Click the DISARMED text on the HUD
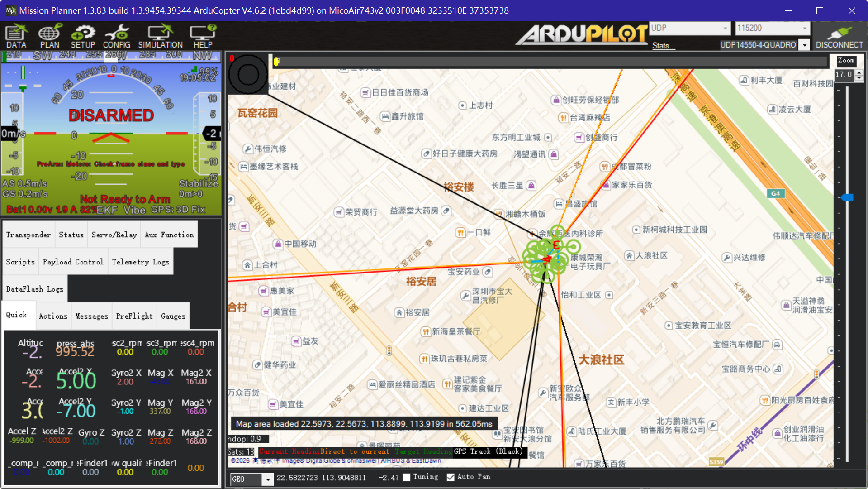This screenshot has height=489, width=868. point(111,115)
